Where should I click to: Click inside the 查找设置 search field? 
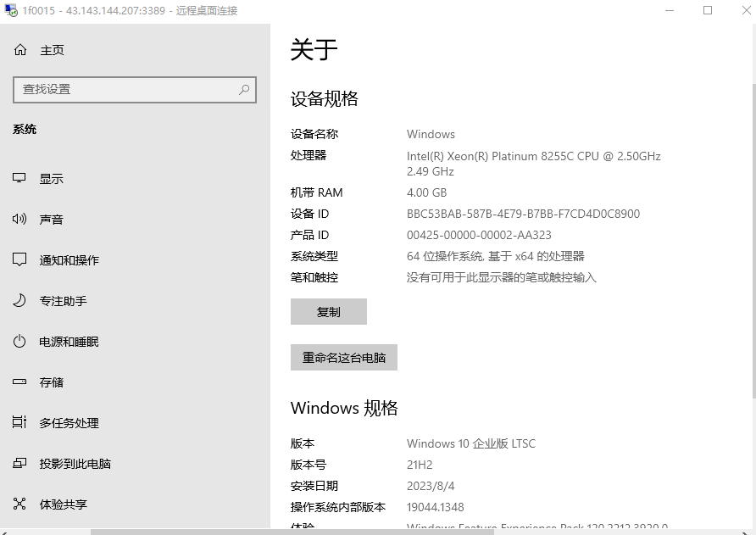tap(127, 89)
